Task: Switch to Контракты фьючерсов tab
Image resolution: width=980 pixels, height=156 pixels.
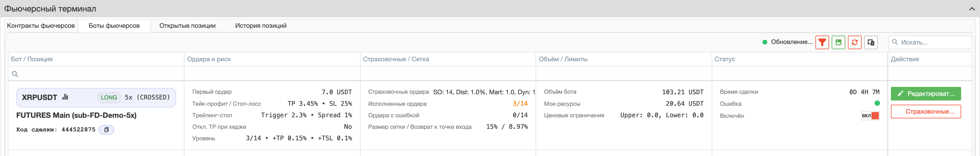Action: click(41, 26)
